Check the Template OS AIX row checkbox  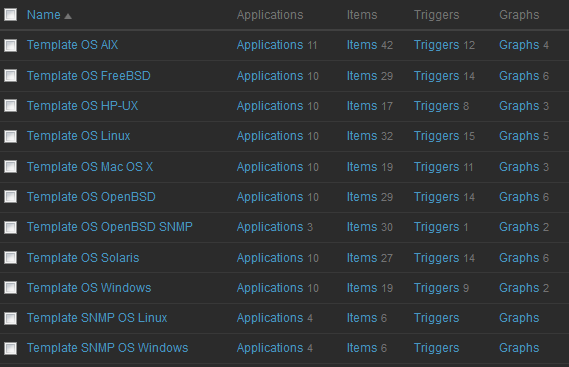pyautogui.click(x=11, y=45)
